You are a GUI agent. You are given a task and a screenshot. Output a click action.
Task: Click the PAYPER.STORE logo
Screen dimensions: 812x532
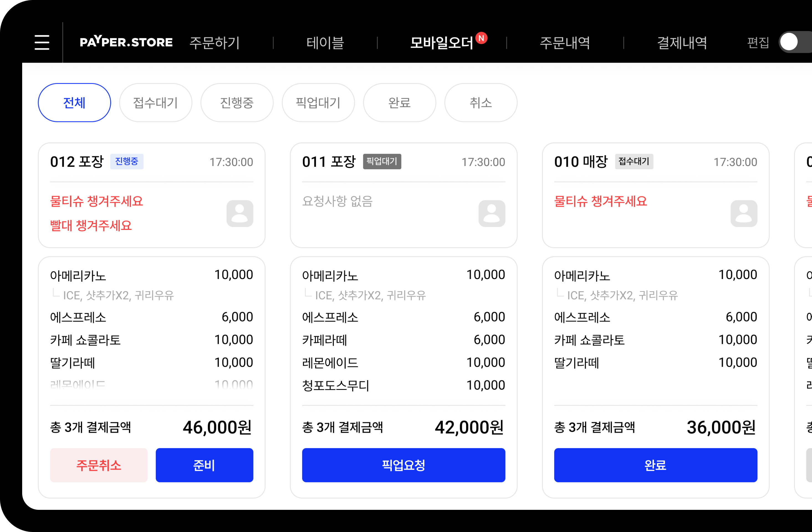126,42
